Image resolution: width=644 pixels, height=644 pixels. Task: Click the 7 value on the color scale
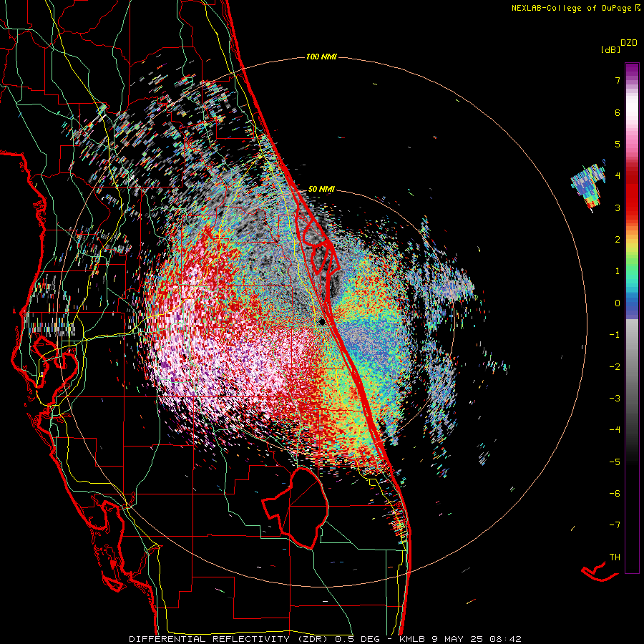(618, 80)
